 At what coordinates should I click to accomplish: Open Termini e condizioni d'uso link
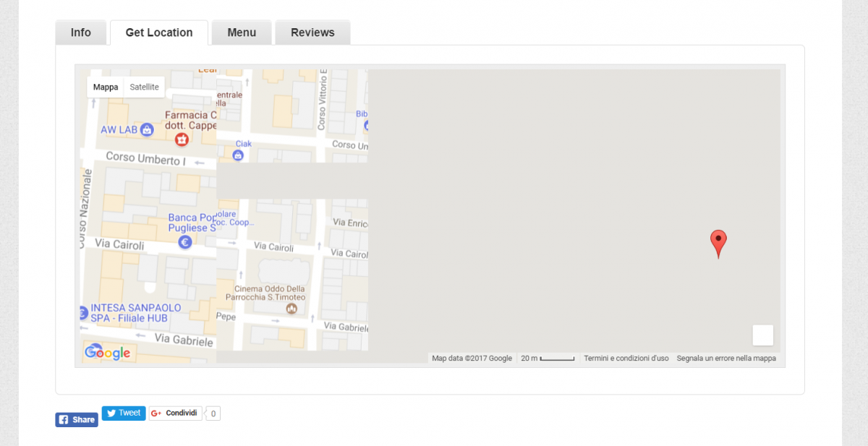pos(626,359)
